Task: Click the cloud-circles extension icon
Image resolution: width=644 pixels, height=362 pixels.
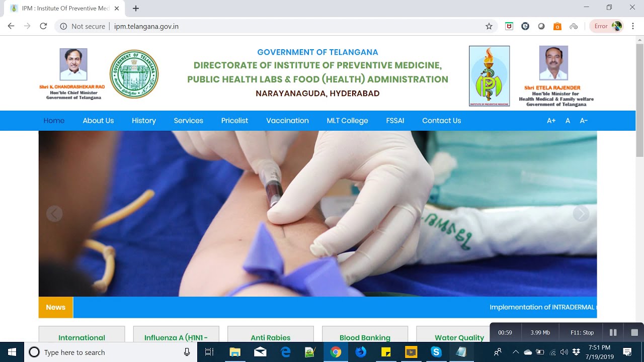Action: [x=574, y=26]
